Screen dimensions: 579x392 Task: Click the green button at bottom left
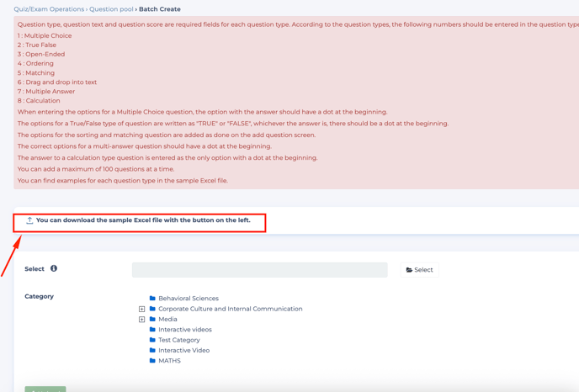pos(45,389)
